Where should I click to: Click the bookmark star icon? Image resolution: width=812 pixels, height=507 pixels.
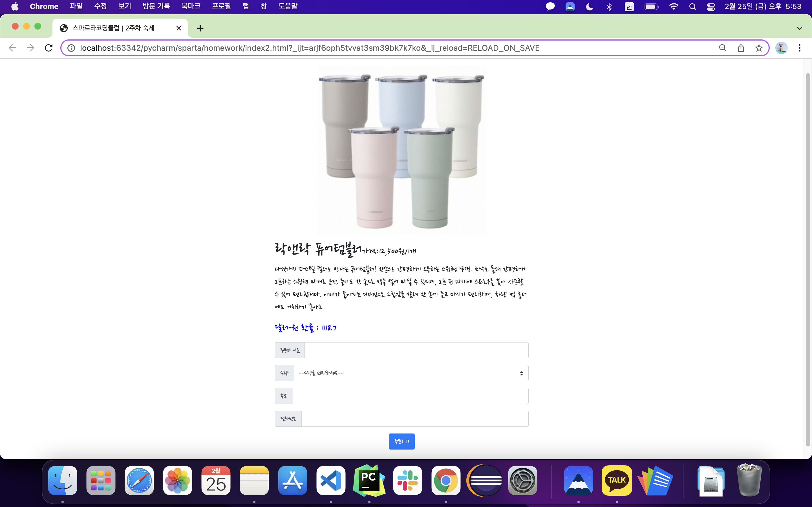759,48
